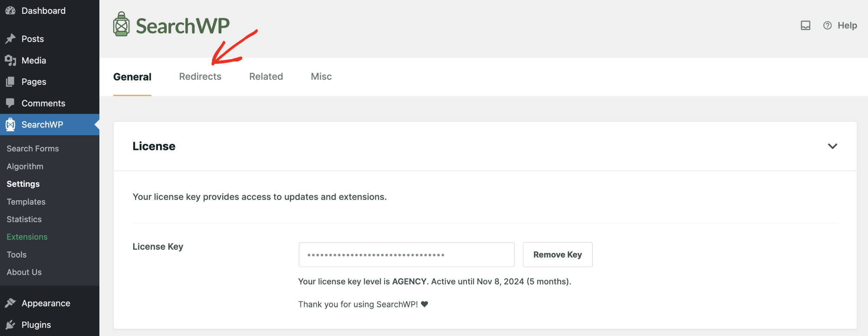Click the 'License Key' field label

pos(158,246)
